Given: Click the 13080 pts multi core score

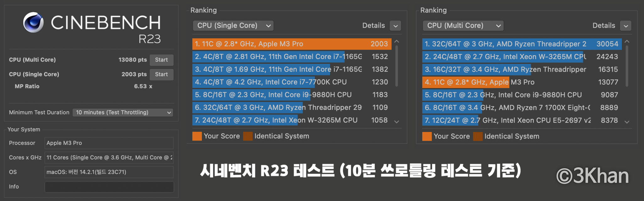Looking at the screenshot, I should click(x=132, y=60).
